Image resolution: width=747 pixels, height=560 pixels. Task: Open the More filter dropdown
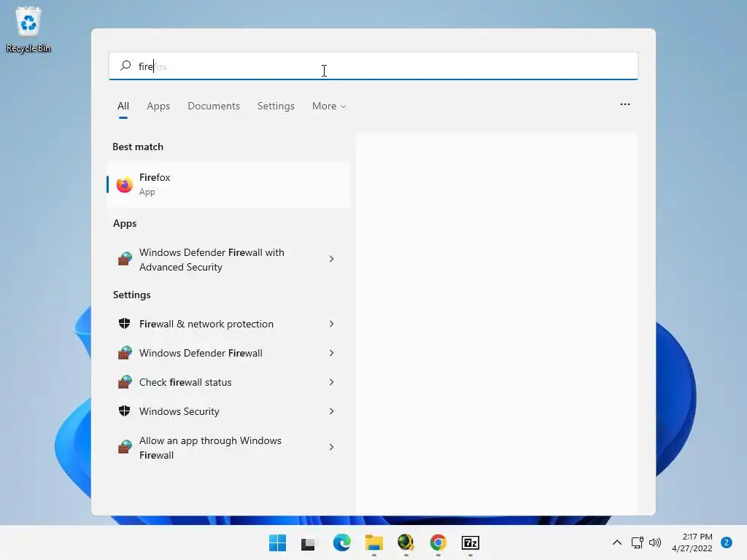click(329, 106)
